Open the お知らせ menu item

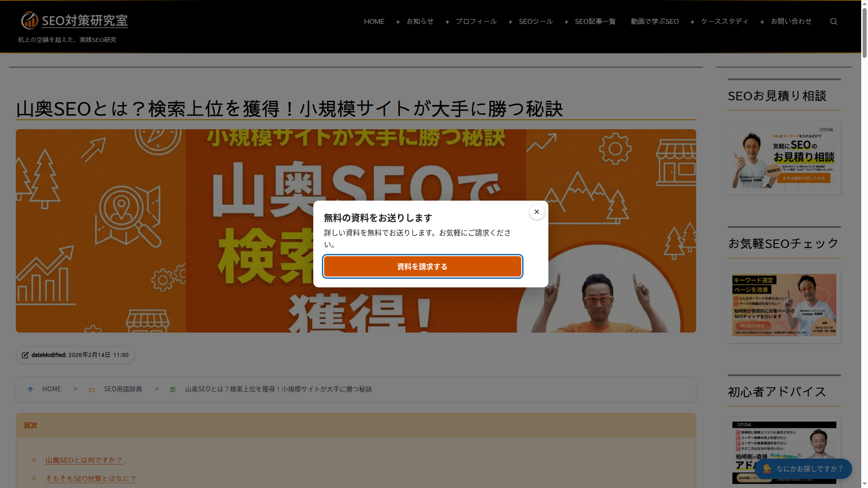pos(420,22)
